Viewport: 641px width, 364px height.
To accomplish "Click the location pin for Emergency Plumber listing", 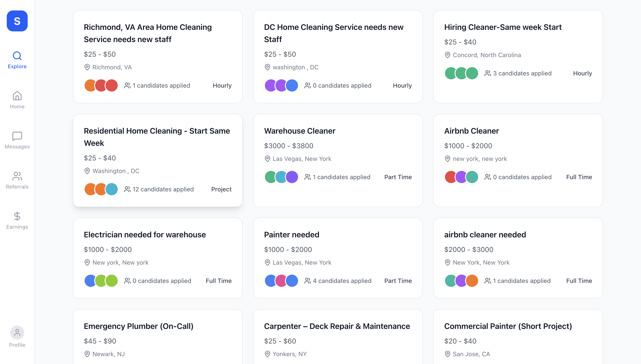I will (87, 354).
